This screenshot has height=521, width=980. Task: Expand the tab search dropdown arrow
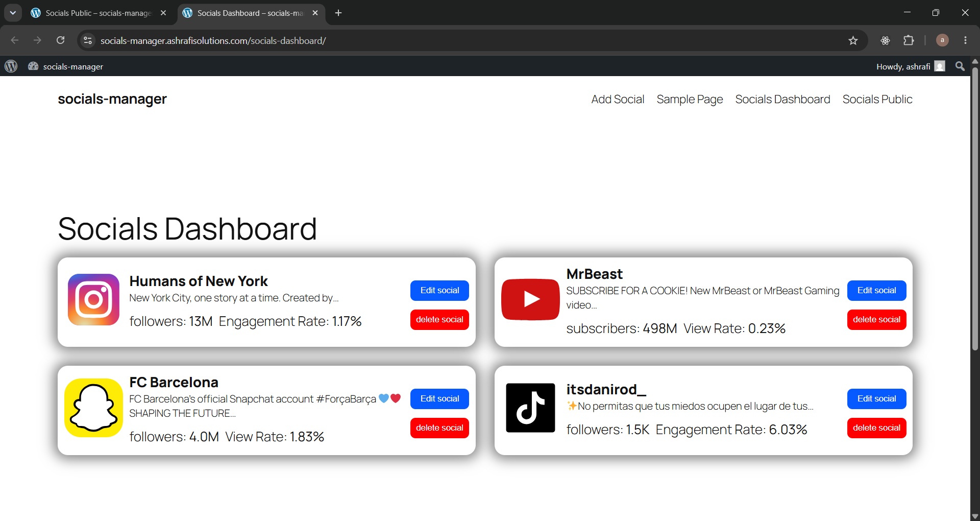13,13
